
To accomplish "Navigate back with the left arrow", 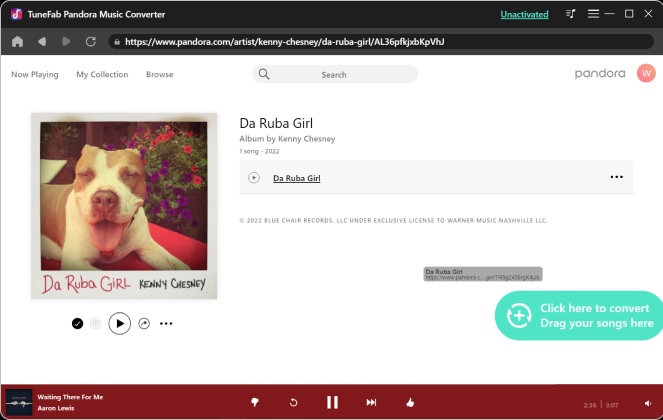I will click(42, 41).
